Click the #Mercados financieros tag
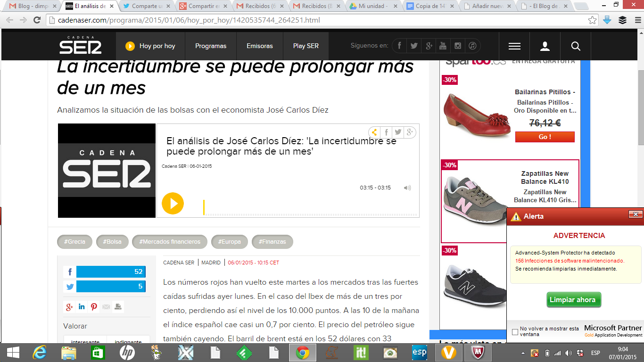644x362 pixels. [x=170, y=242]
